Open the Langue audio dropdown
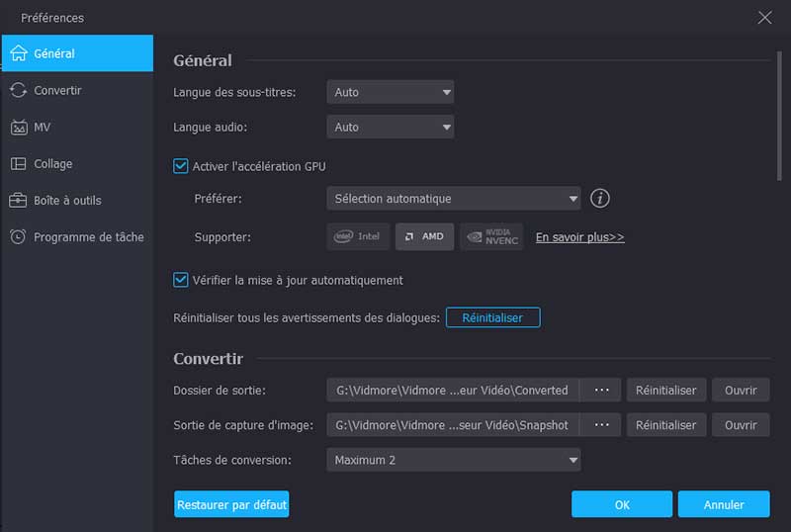The width and height of the screenshot is (791, 532). point(390,127)
